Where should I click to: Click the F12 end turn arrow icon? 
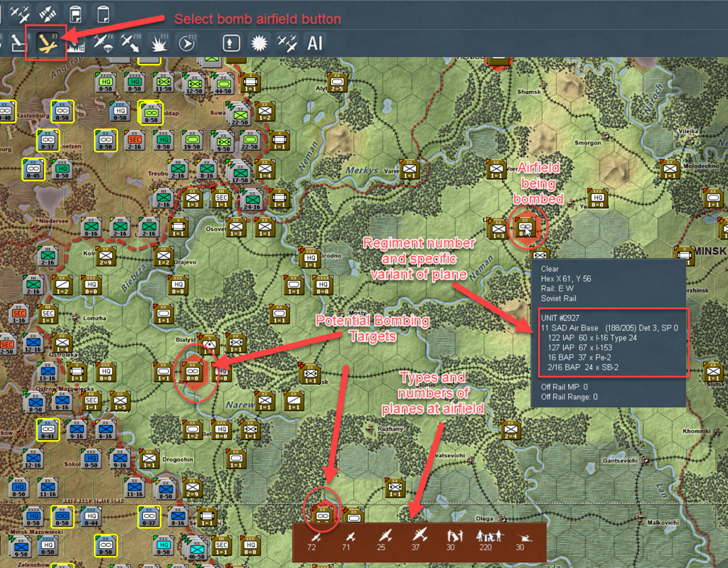[x=187, y=43]
